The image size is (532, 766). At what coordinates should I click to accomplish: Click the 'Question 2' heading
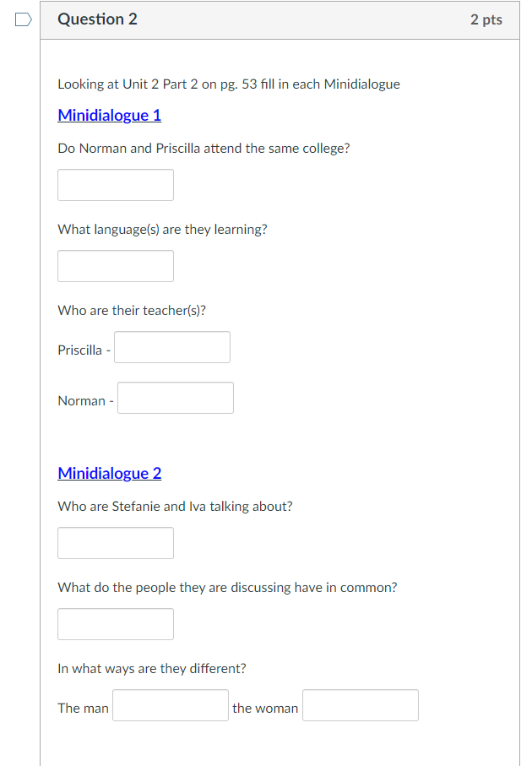point(97,19)
